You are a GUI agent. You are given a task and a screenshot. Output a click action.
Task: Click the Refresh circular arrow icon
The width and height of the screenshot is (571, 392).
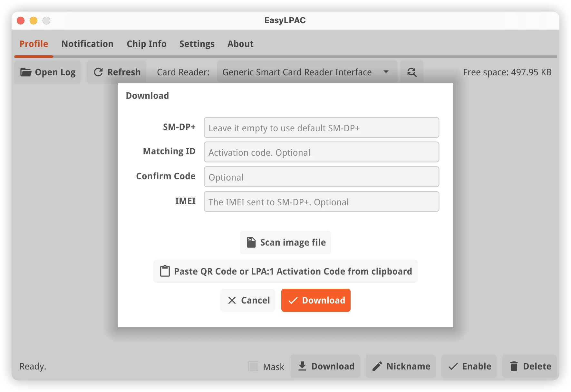(x=98, y=72)
